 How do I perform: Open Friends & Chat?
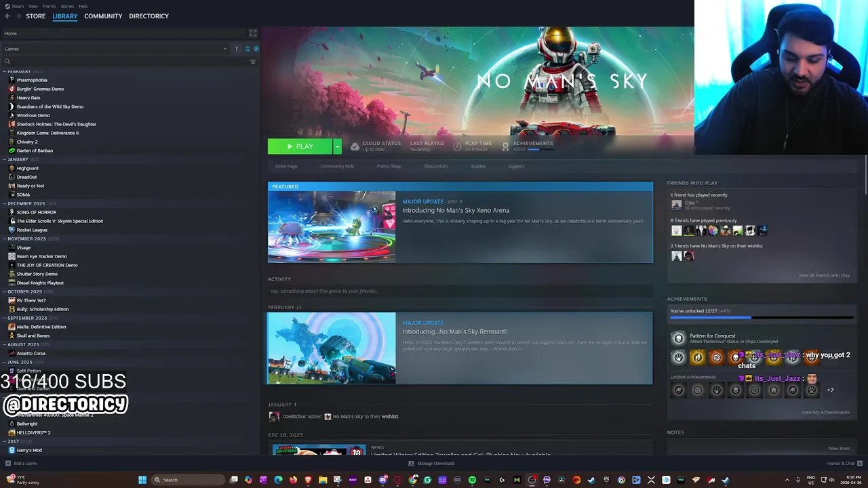coord(844,464)
